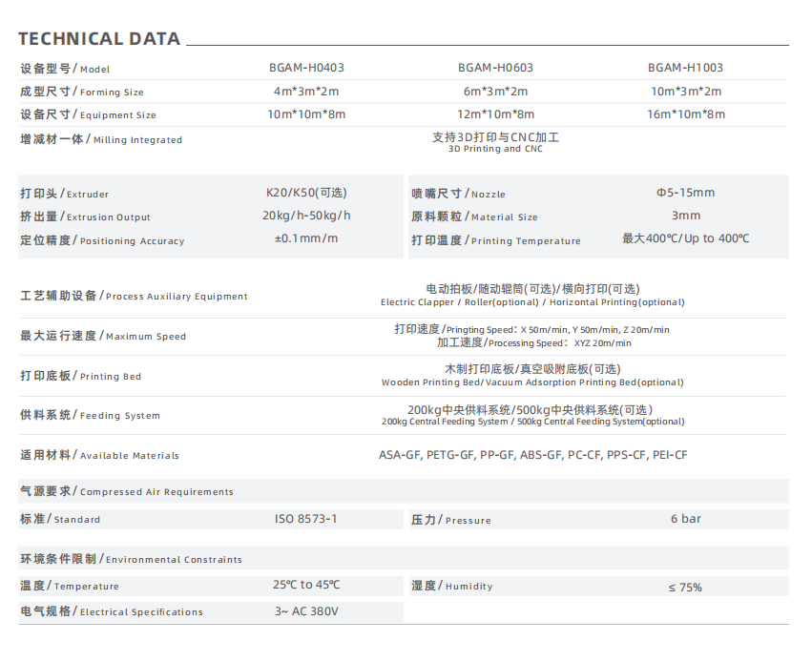The height and width of the screenshot is (661, 812).
Task: Click the ±0.1mm/m accuracy value
Action: pos(306,238)
